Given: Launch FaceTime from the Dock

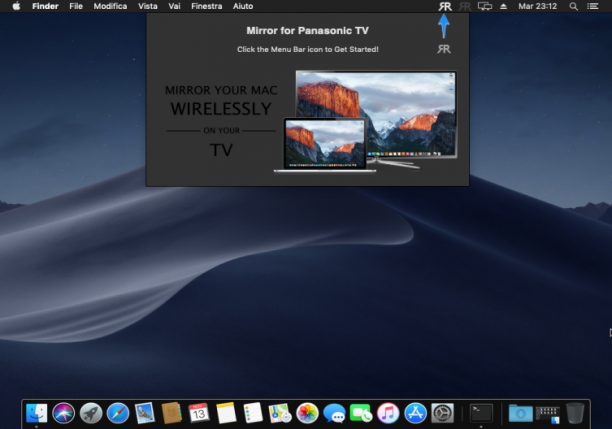Looking at the screenshot, I should 361,413.
